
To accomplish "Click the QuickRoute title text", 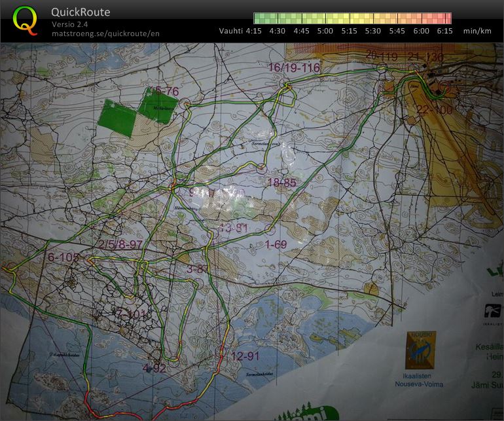I will (81, 12).
